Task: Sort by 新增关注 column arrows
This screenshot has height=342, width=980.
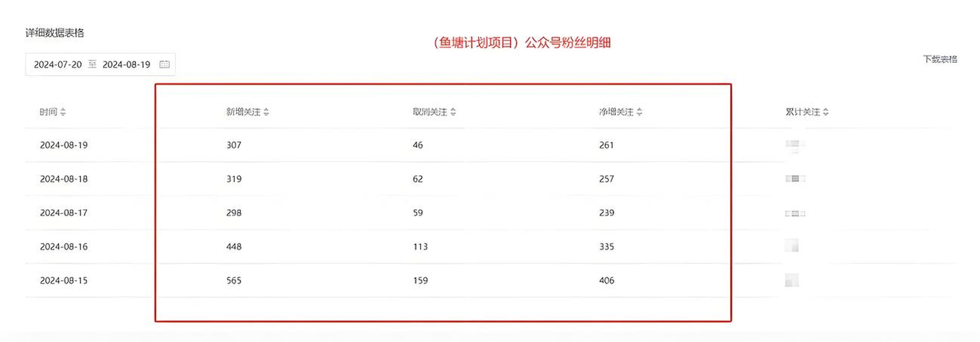Action: 266,112
